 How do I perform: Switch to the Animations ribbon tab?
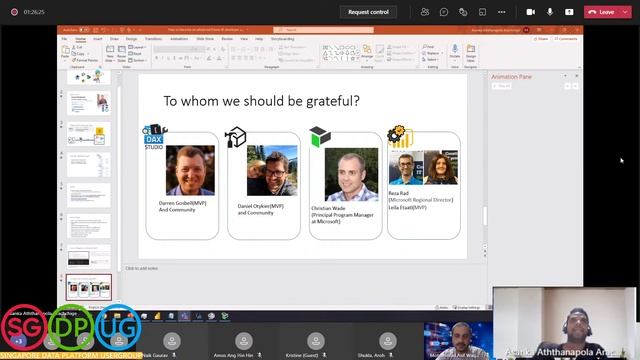179,39
